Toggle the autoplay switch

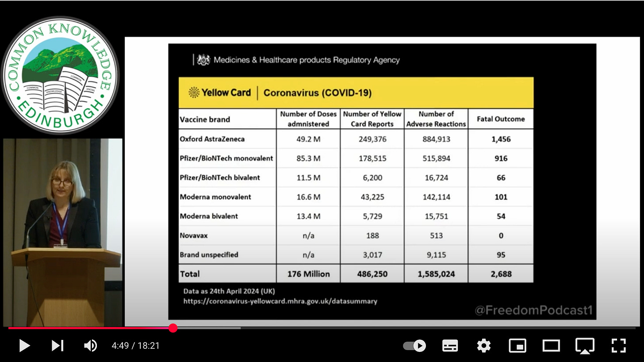(414, 346)
